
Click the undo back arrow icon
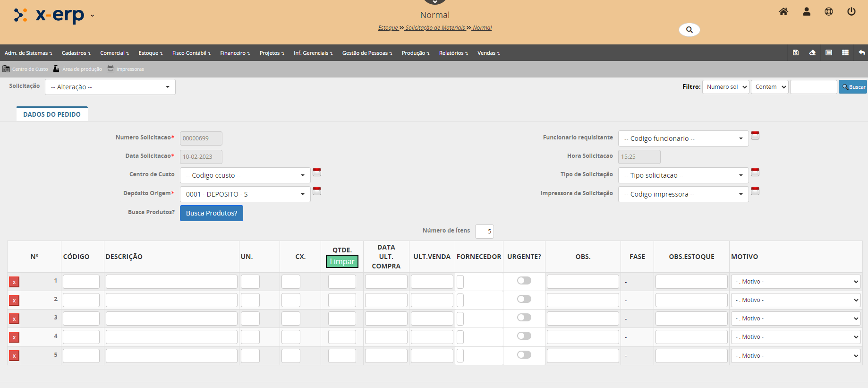coord(861,53)
